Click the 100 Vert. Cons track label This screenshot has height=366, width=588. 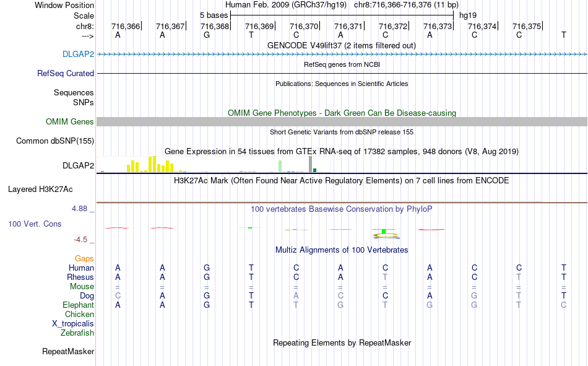click(x=35, y=224)
